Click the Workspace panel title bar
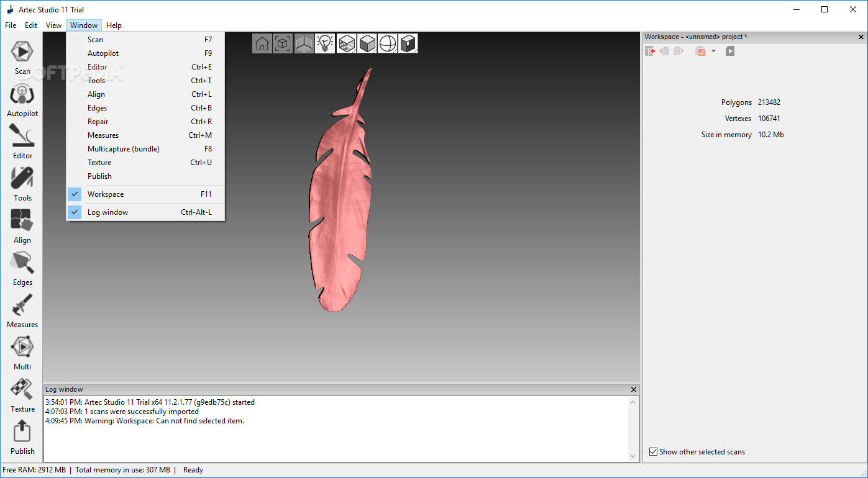868x478 pixels. 754,37
